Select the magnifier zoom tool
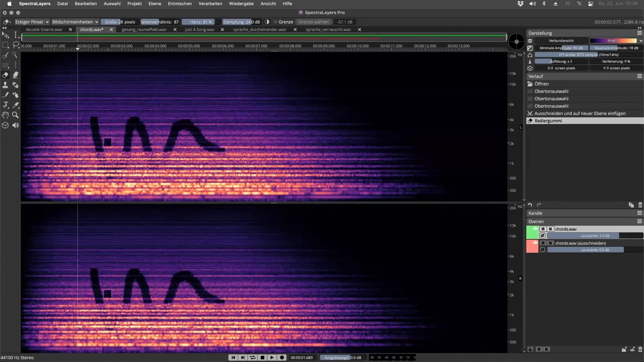Image resolution: width=644 pixels, height=362 pixels. (15, 115)
